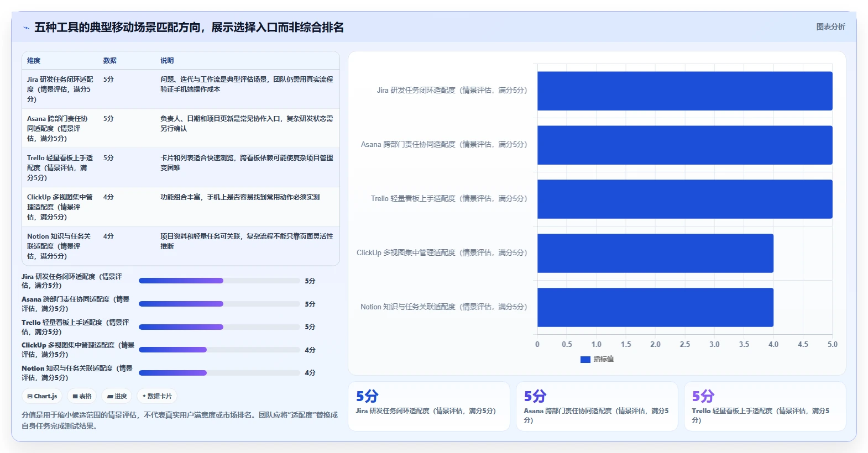Click the ClickUp axis label in the chart
This screenshot has height=453, width=868.
442,253
